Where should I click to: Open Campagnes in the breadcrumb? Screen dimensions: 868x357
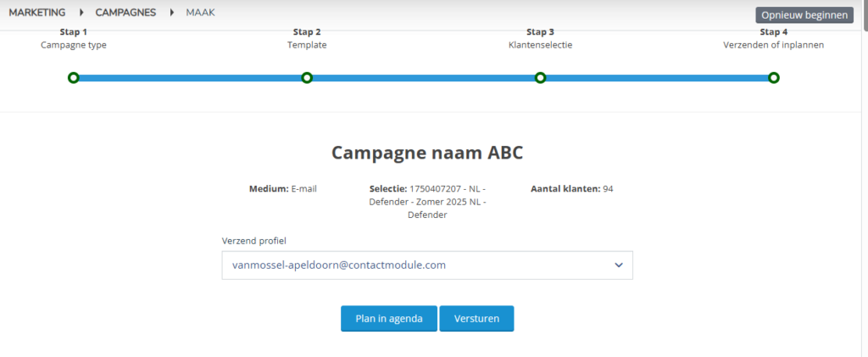[125, 12]
